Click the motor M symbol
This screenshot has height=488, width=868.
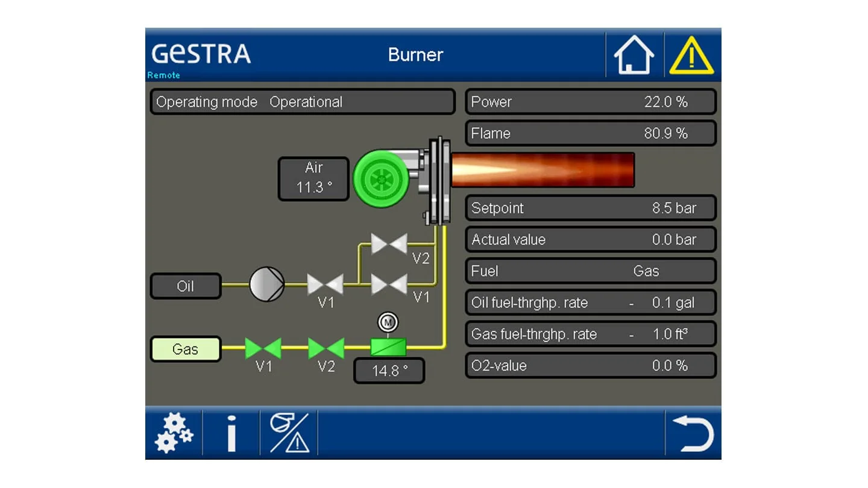[388, 323]
